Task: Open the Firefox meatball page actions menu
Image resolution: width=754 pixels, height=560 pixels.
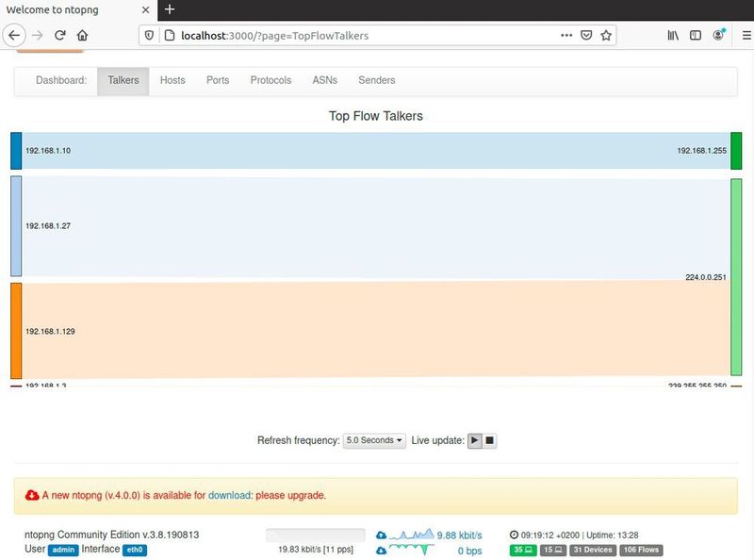Action: (565, 35)
